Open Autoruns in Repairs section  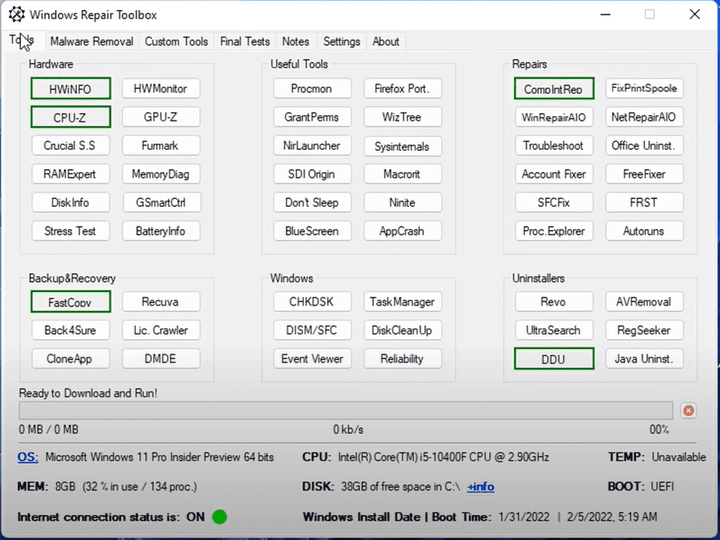coord(643,231)
